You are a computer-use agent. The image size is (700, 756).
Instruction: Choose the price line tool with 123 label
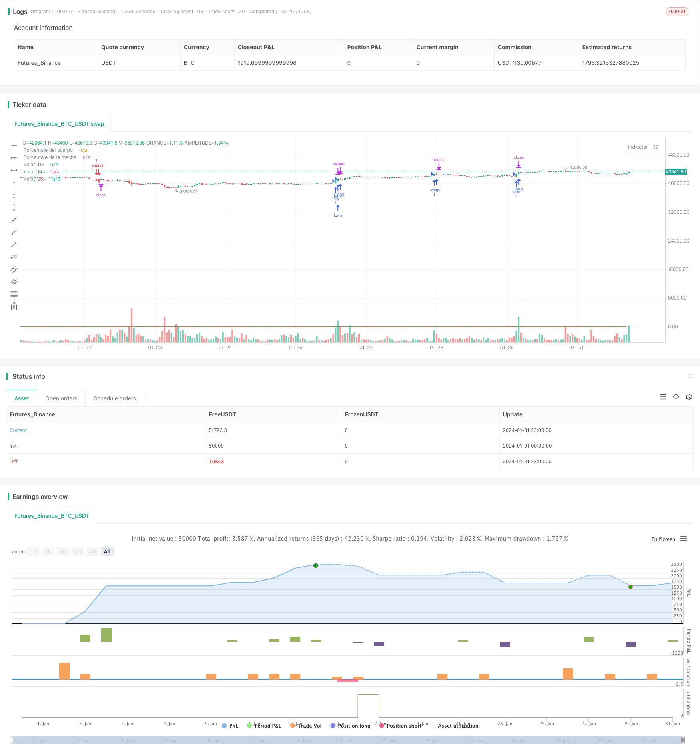tap(14, 257)
